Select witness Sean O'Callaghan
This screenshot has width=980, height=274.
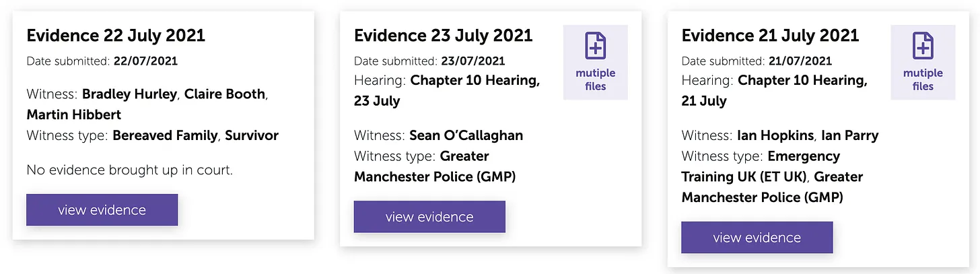[x=466, y=135]
